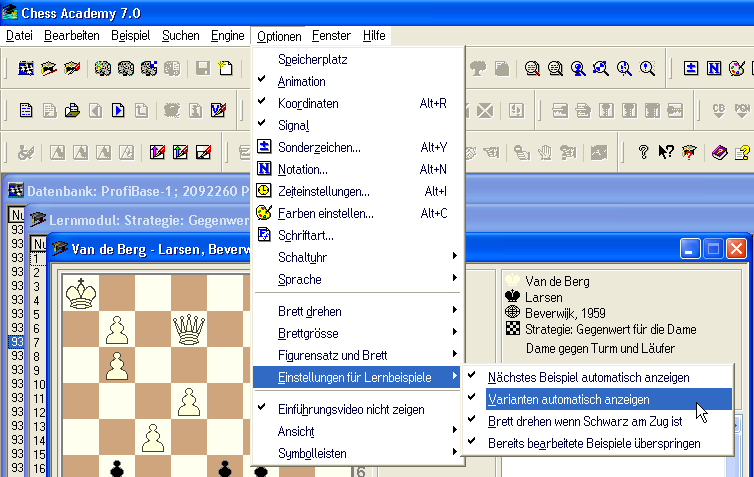The height and width of the screenshot is (477, 754).
Task: Toggle Nächstes Beispiel automatisch anzeigen
Action: (597, 377)
